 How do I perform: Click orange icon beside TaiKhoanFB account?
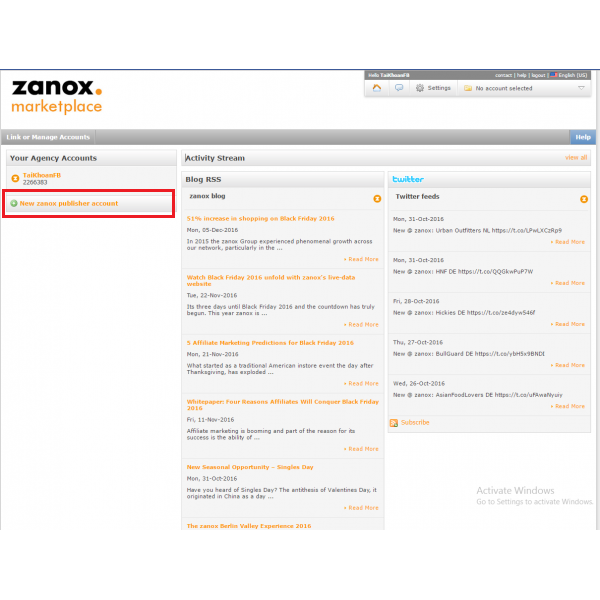click(15, 178)
